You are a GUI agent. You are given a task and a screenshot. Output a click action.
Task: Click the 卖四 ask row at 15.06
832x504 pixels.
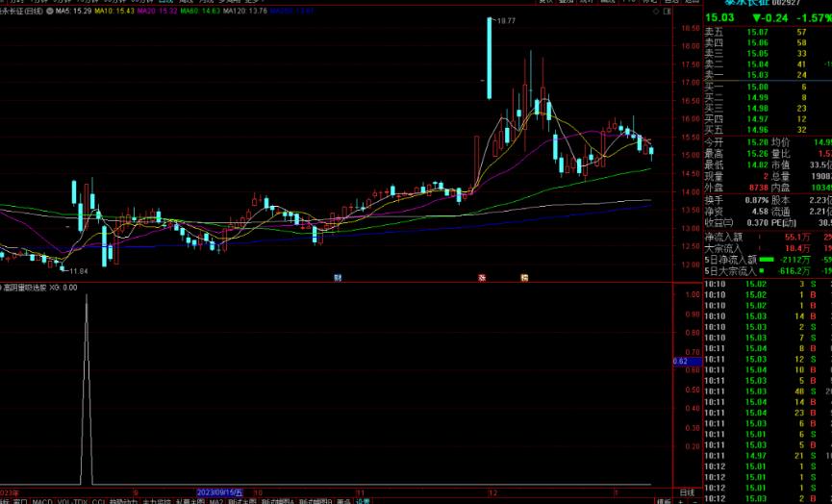pos(768,43)
